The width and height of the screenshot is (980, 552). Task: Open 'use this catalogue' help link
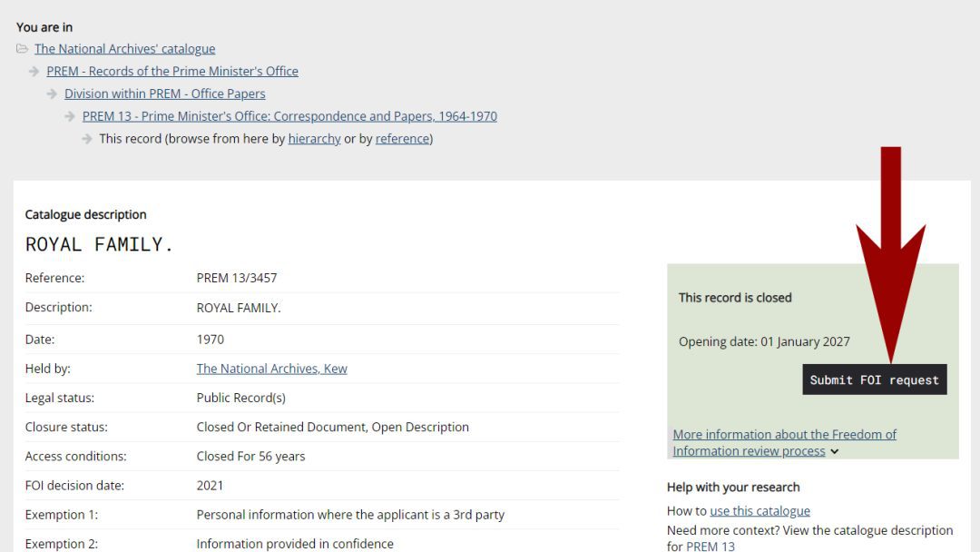759,511
